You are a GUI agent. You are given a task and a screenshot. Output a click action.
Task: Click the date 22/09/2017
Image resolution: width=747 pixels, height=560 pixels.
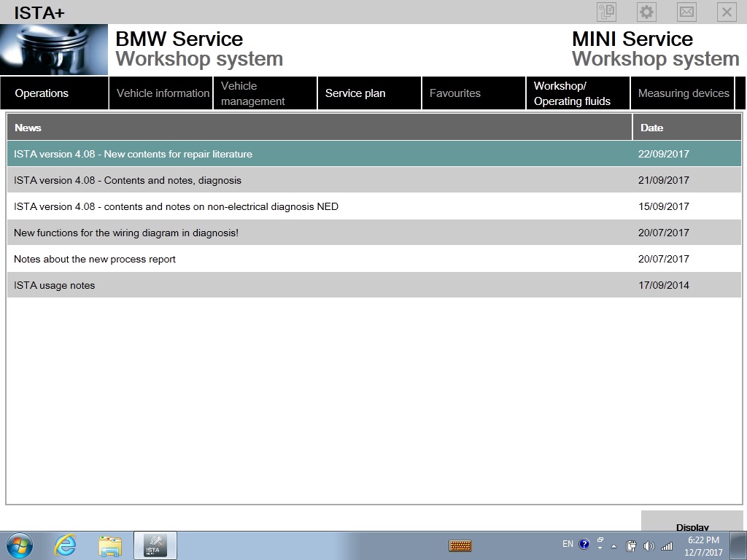tap(664, 154)
